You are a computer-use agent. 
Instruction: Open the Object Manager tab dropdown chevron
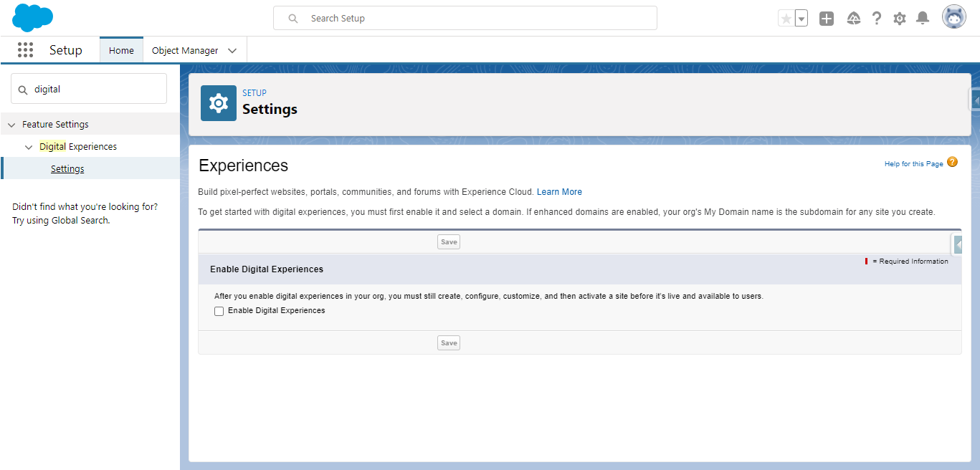coord(232,51)
